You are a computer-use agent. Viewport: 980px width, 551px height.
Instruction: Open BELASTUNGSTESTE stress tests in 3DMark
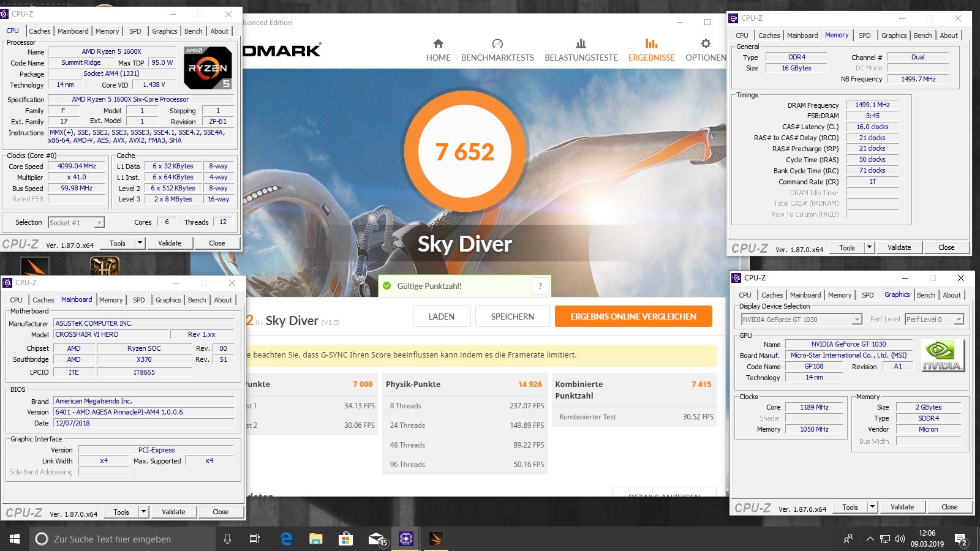[x=581, y=50]
